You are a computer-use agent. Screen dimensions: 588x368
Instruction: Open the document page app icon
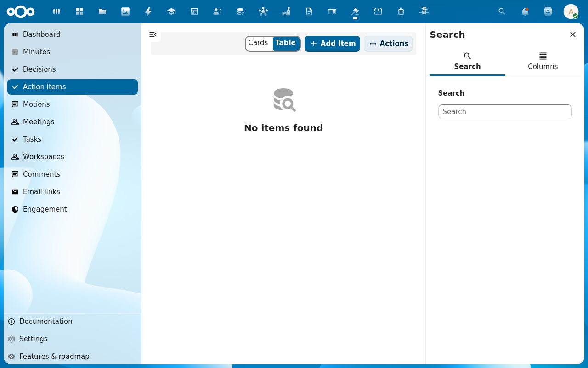point(309,11)
